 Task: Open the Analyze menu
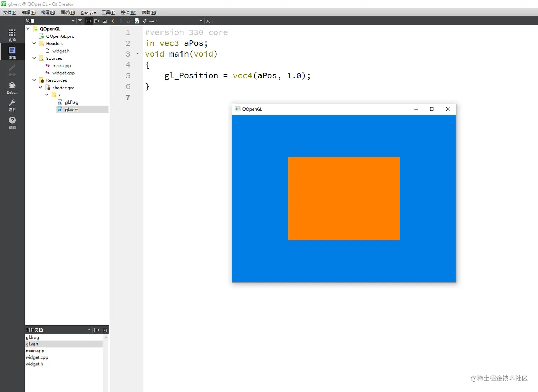pos(88,12)
